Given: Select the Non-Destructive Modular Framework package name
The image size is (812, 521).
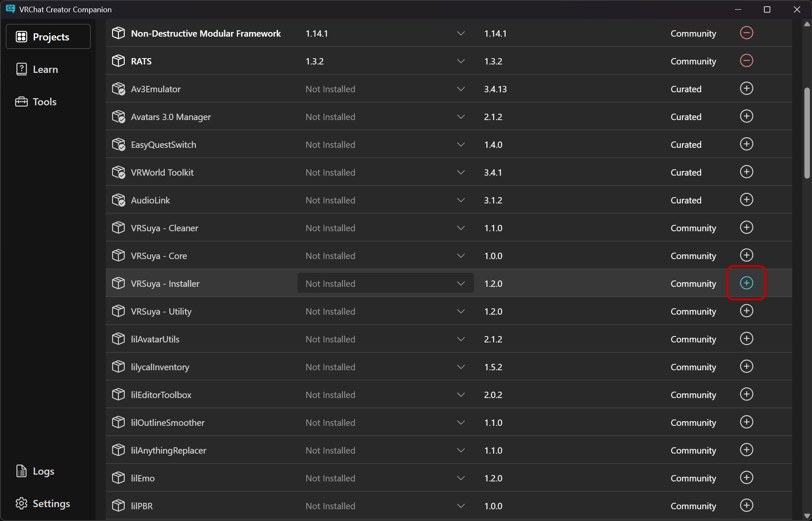Looking at the screenshot, I should [206, 33].
